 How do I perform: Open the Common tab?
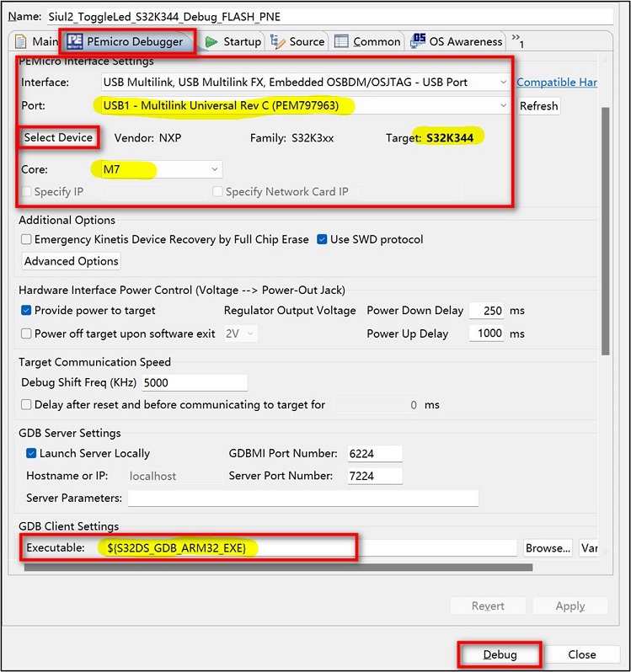click(367, 41)
